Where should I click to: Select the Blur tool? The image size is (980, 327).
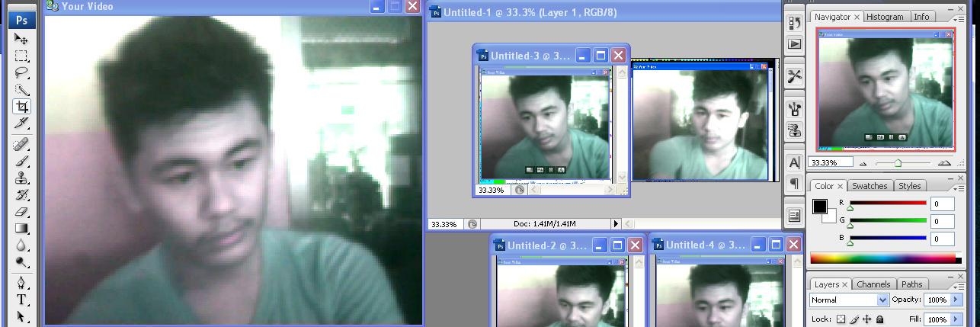(21, 245)
